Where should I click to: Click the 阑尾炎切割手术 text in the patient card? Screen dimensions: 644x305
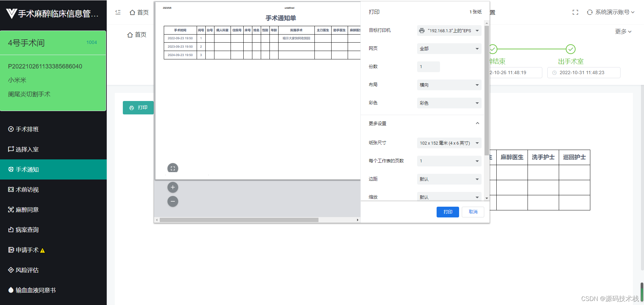[29, 94]
